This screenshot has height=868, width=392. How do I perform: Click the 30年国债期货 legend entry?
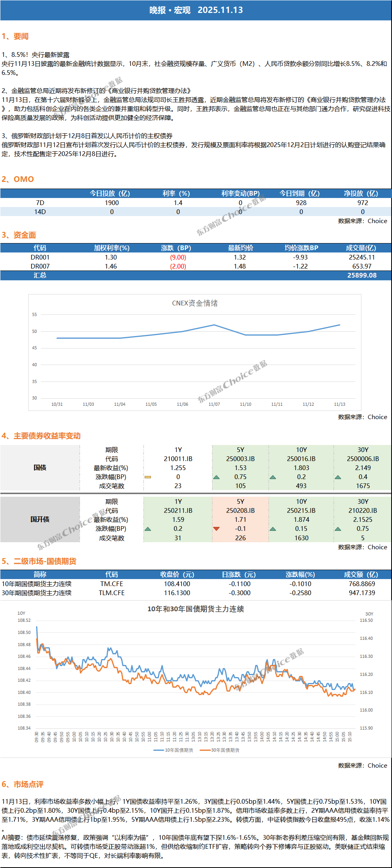(x=220, y=750)
